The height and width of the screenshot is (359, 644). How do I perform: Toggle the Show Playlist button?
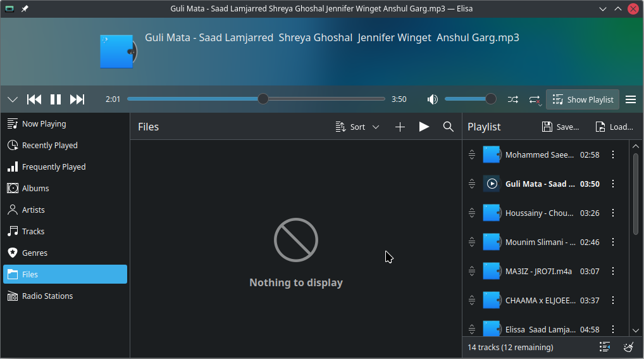(x=583, y=99)
